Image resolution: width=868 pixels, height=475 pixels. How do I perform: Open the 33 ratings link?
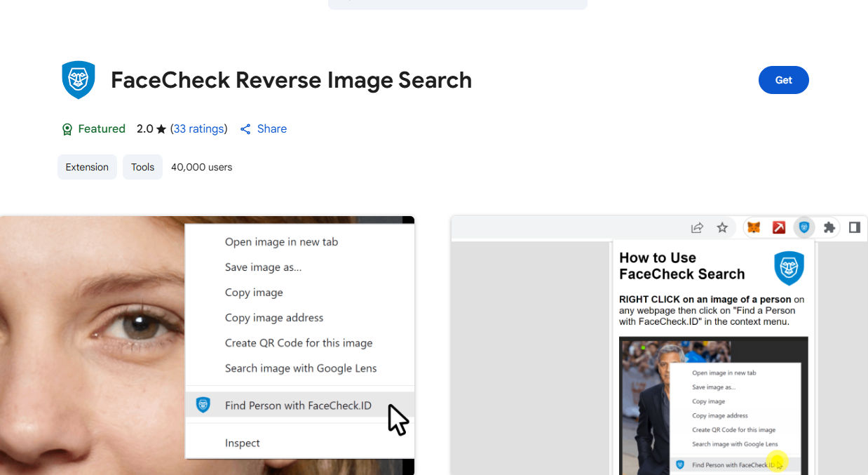[x=199, y=129]
